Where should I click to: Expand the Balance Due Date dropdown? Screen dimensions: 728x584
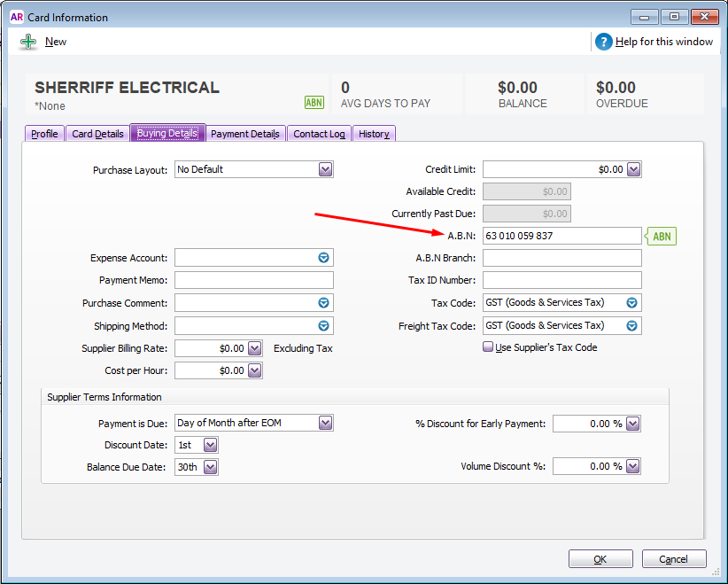[x=210, y=467]
